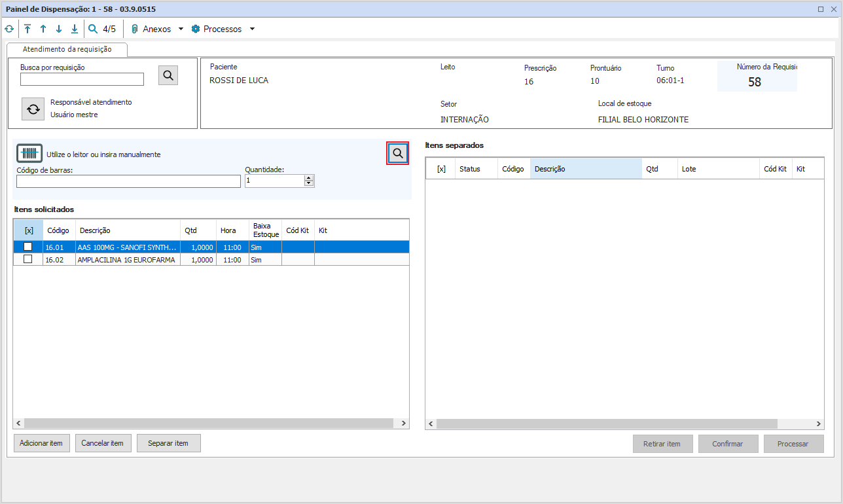843x504 pixels.
Task: Go to the previous record with the up arrow
Action: [43, 29]
